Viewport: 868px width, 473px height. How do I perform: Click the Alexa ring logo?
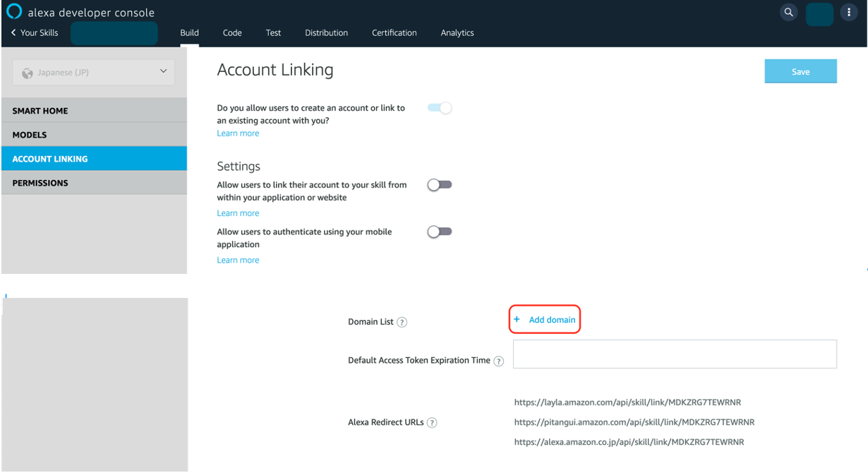pyautogui.click(x=13, y=12)
